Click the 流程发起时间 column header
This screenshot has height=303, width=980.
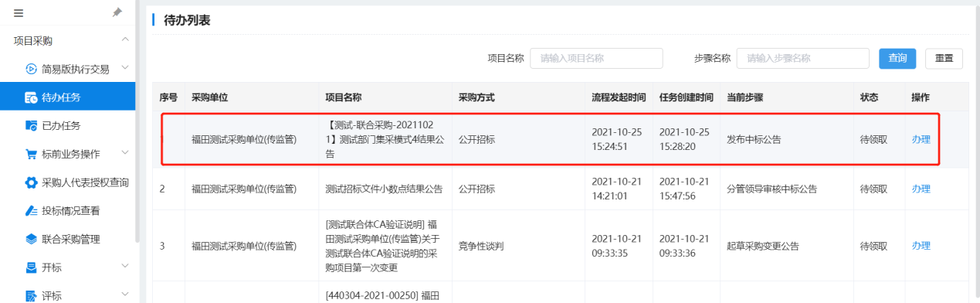[619, 98]
